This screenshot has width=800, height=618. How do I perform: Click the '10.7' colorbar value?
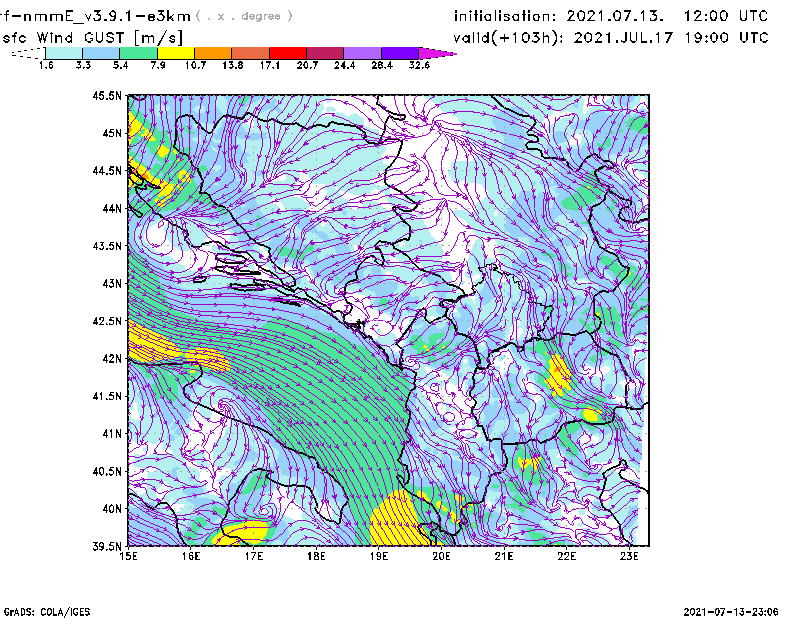195,65
